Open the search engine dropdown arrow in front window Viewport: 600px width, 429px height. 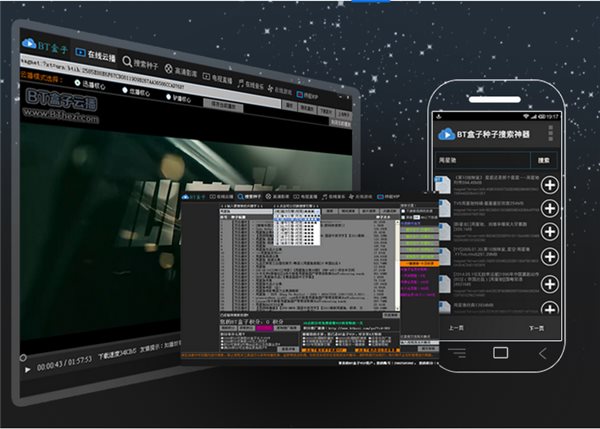(x=318, y=211)
